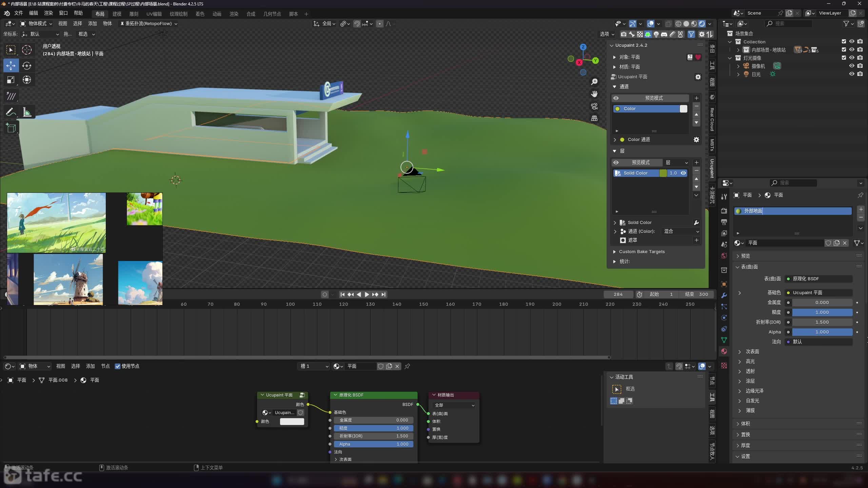
Task: Open the 文件 menu
Action: coord(18,13)
